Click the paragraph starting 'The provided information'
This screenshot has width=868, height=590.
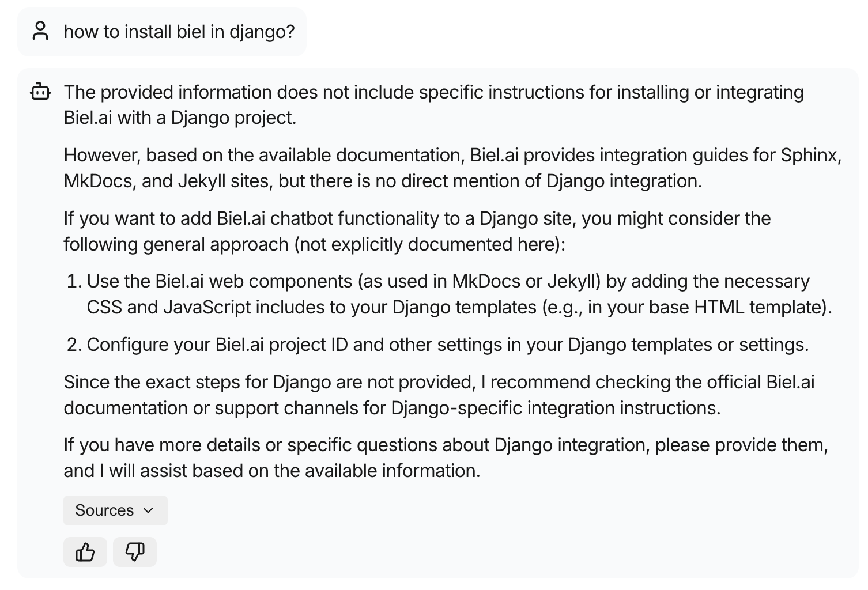(x=434, y=104)
